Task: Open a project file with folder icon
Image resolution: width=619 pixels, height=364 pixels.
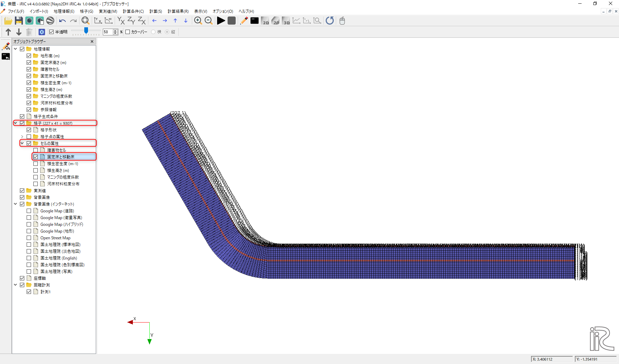Action: click(x=8, y=21)
